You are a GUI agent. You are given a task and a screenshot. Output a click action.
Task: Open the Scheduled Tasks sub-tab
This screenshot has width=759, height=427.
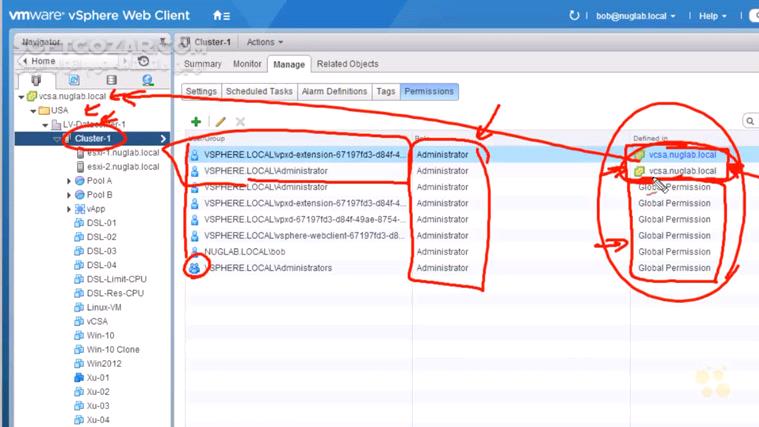click(259, 92)
